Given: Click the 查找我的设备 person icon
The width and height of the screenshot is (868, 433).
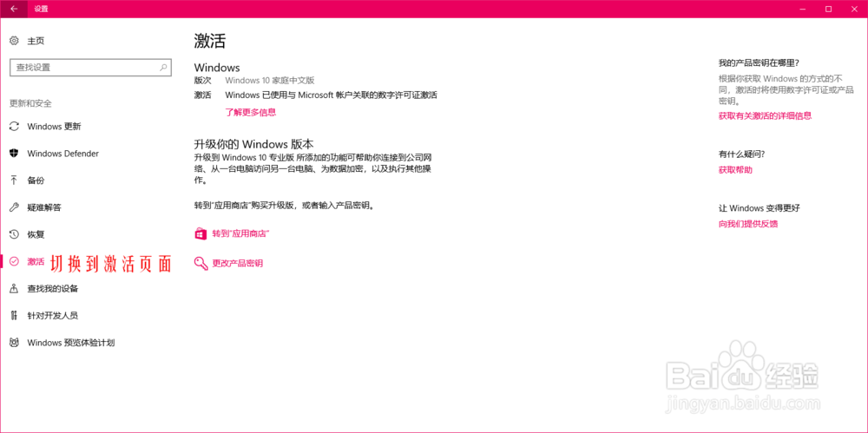Looking at the screenshot, I should (15, 288).
